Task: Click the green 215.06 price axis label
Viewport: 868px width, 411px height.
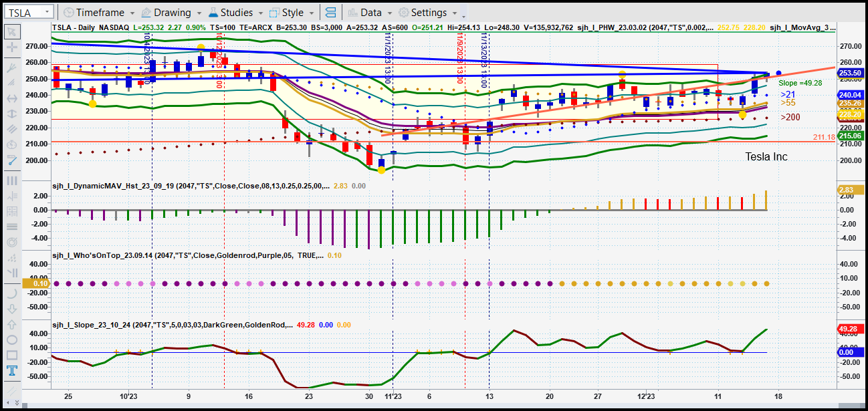Action: pyautogui.click(x=851, y=136)
